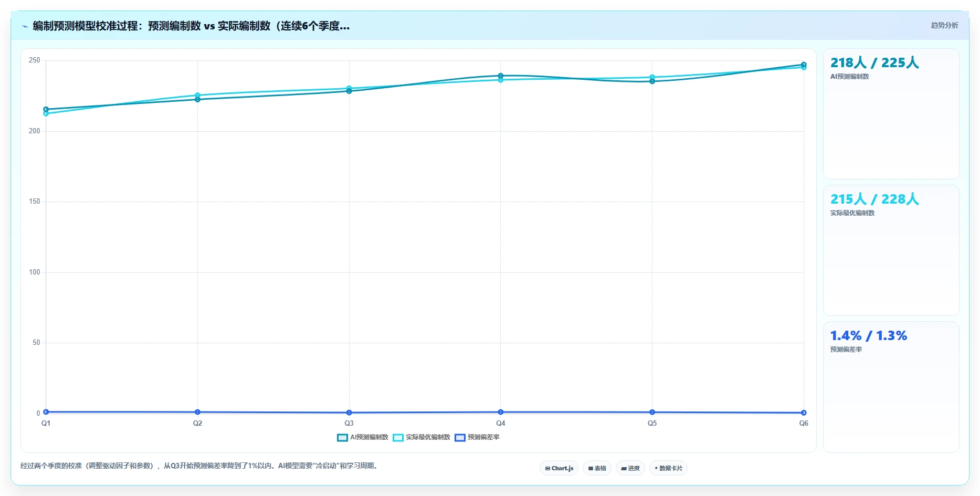Click the 215人 / 228人 stat card

pyautogui.click(x=891, y=250)
